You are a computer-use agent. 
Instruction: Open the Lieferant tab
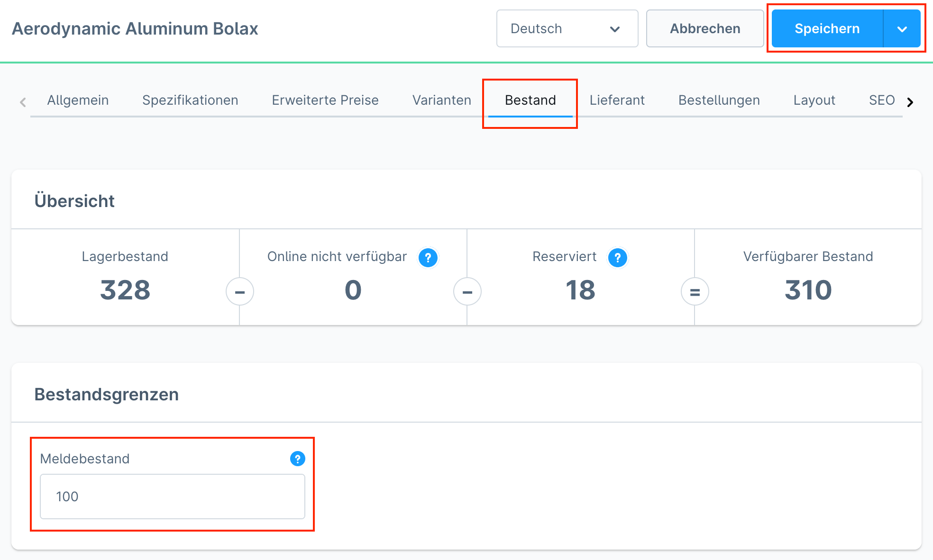coord(617,100)
